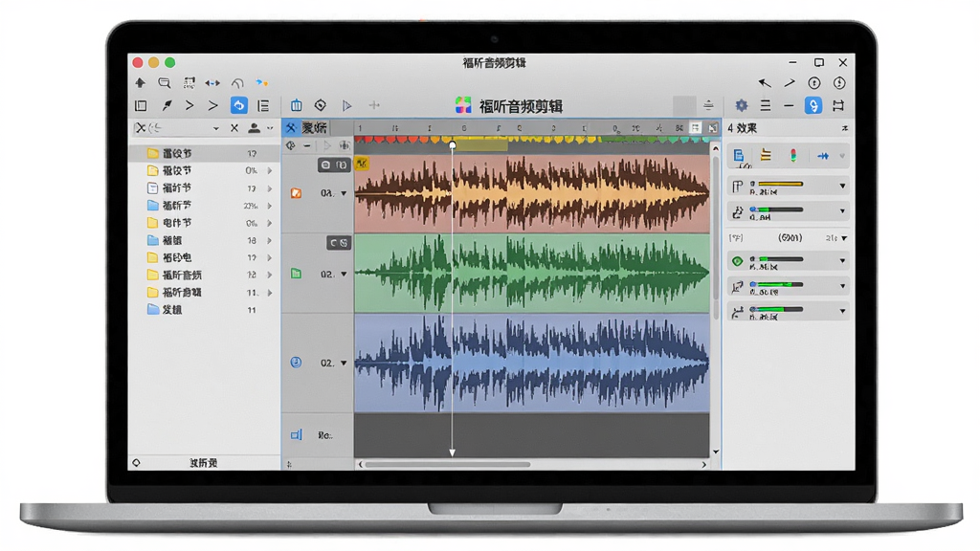Click the down arrow of vertical scrollbar
The image size is (980, 551).
point(716,452)
